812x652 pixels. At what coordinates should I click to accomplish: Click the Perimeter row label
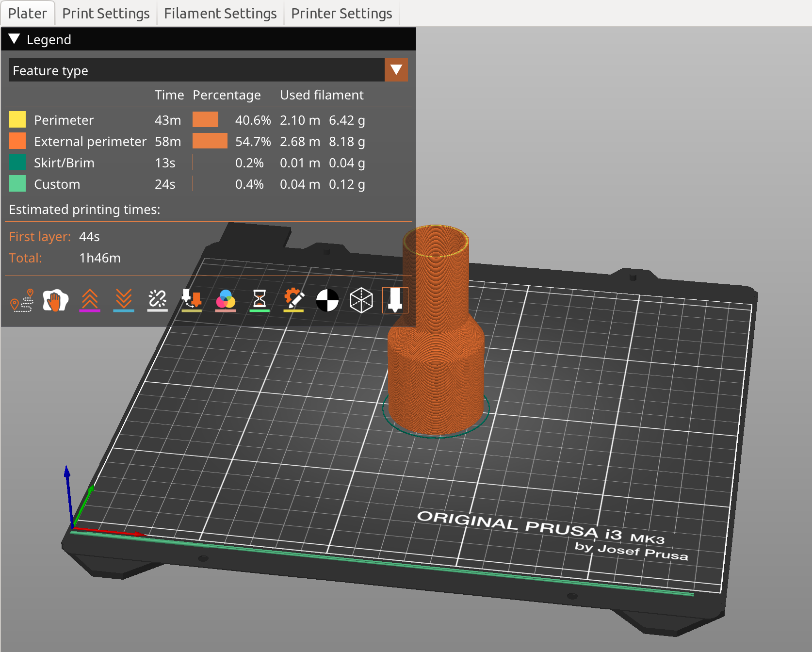[64, 120]
